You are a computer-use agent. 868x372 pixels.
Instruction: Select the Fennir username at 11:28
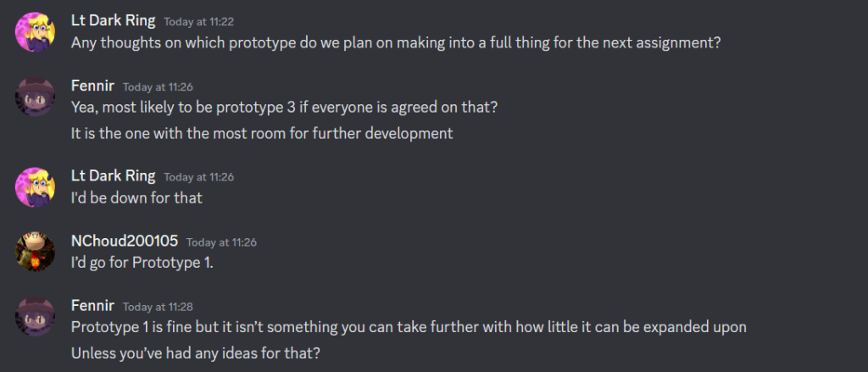pyautogui.click(x=92, y=305)
